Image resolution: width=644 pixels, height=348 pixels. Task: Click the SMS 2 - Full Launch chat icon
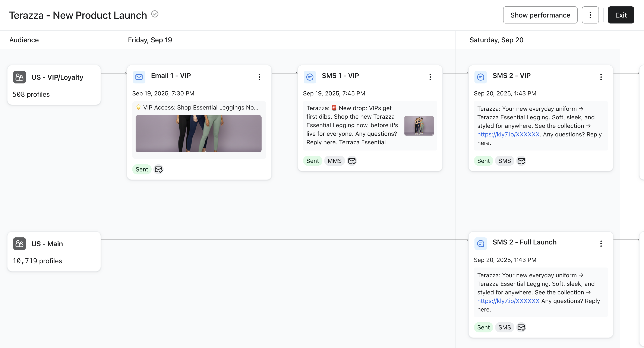480,244
